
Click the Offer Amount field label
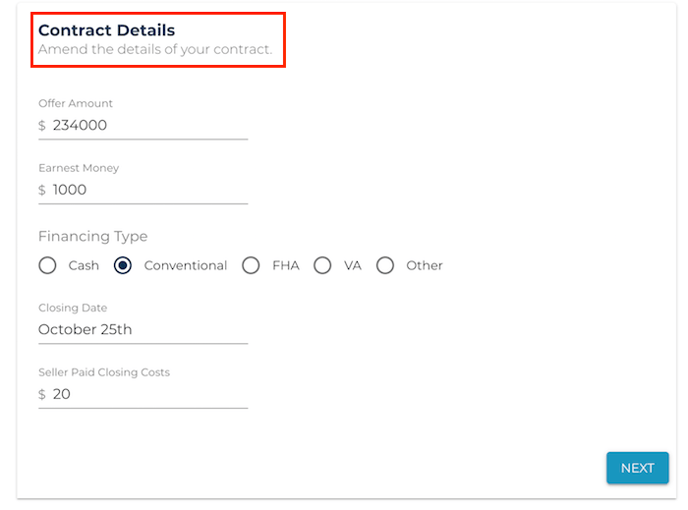pos(75,103)
